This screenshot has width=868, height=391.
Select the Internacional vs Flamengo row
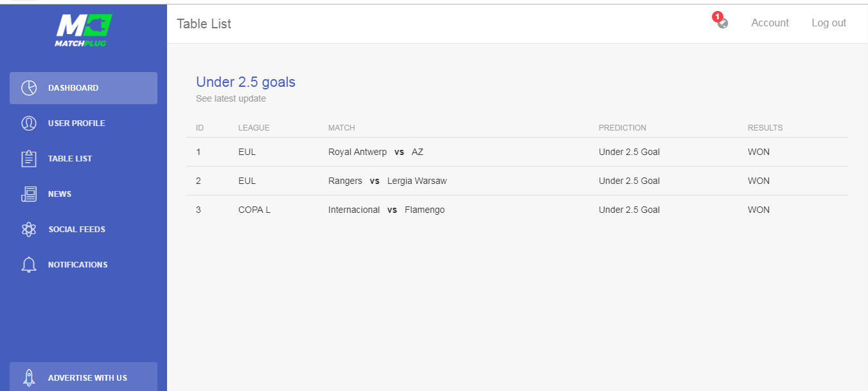coord(386,210)
